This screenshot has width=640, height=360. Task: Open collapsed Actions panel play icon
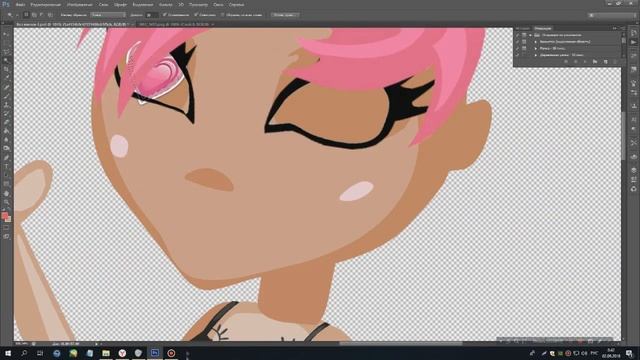click(633, 42)
